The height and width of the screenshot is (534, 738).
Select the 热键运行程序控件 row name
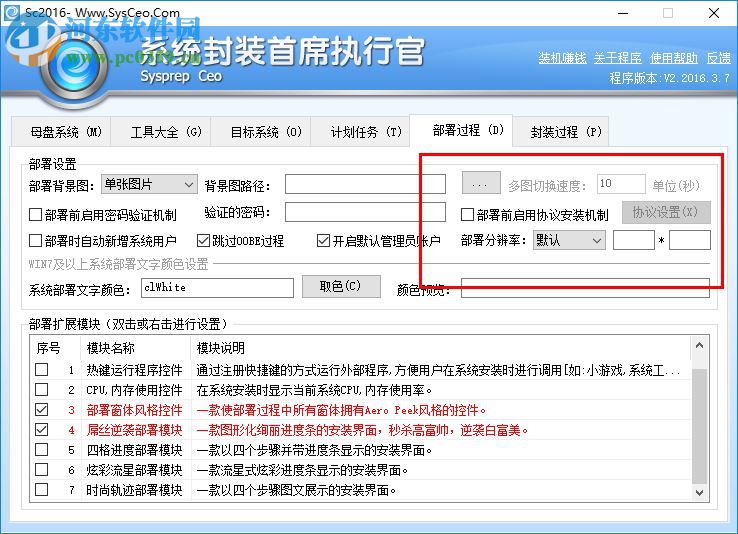(134, 370)
